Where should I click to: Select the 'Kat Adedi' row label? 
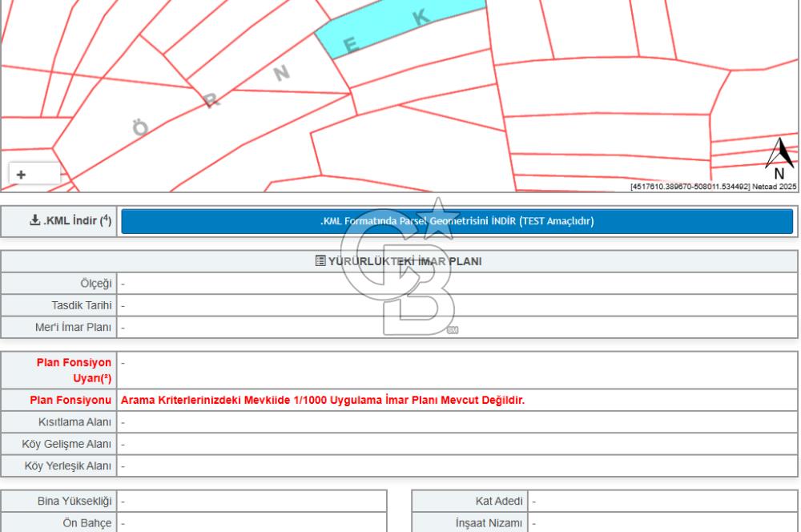(x=499, y=502)
